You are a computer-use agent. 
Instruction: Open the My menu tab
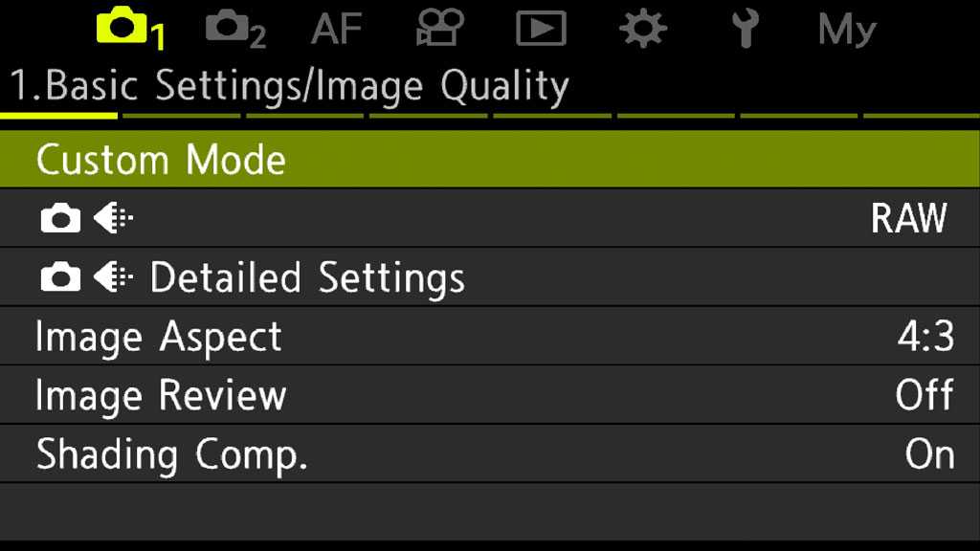point(847,29)
